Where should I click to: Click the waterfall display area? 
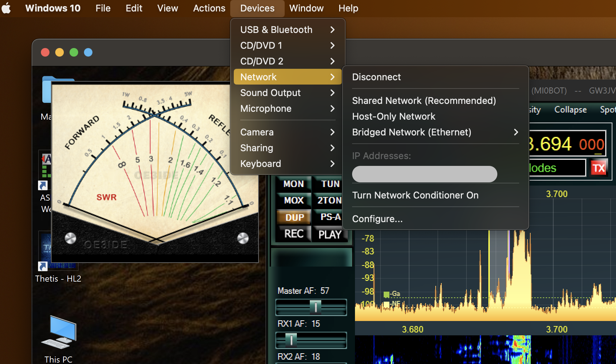click(x=485, y=350)
